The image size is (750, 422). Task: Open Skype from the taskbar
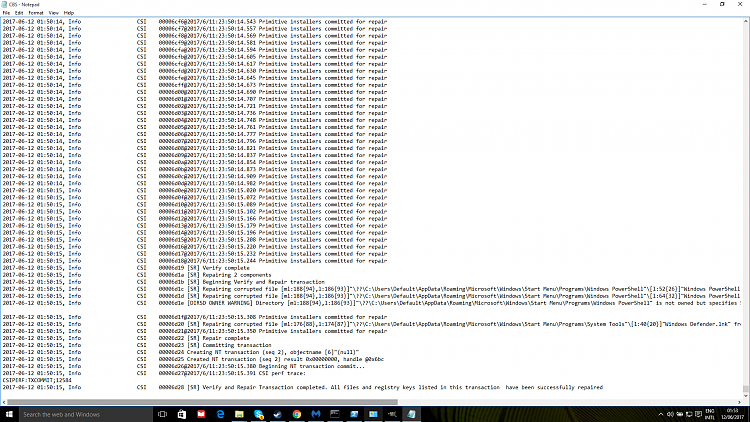pyautogui.click(x=258, y=414)
